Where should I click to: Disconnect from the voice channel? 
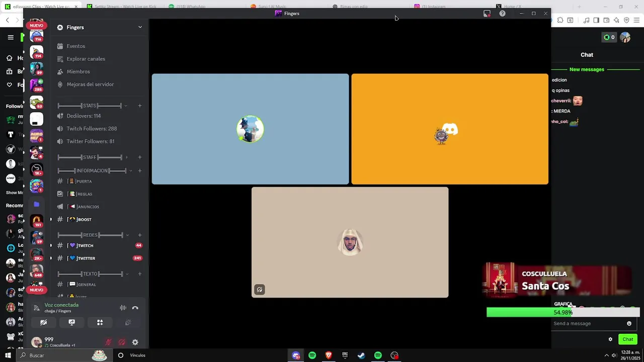coord(135,308)
